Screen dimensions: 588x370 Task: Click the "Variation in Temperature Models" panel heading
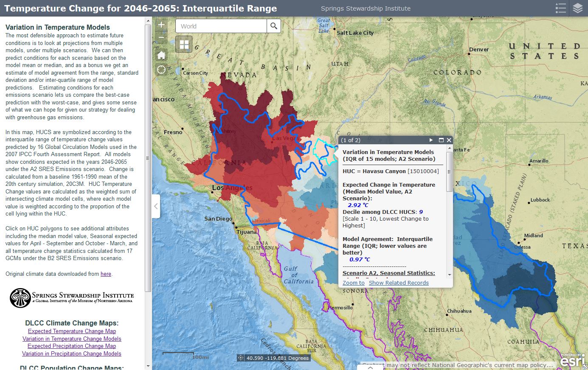(58, 27)
